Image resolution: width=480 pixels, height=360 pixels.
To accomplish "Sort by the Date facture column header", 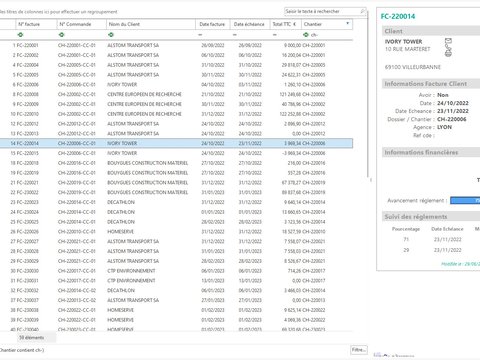I will point(213,24).
